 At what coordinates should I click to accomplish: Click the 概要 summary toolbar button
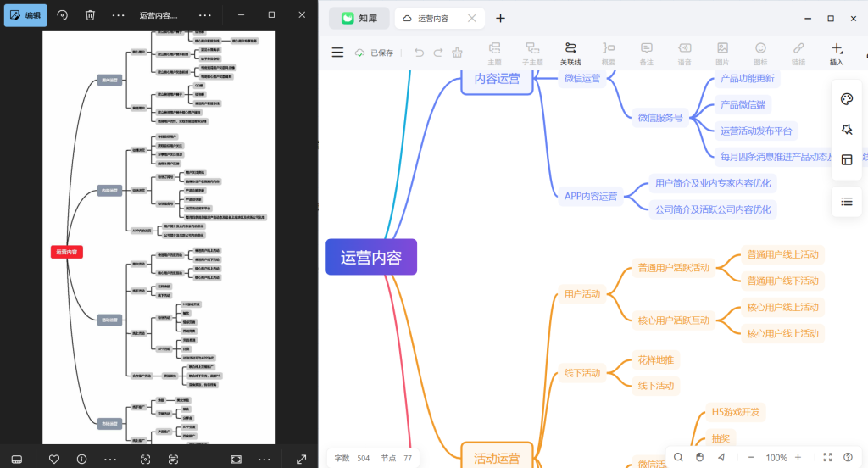click(x=609, y=53)
